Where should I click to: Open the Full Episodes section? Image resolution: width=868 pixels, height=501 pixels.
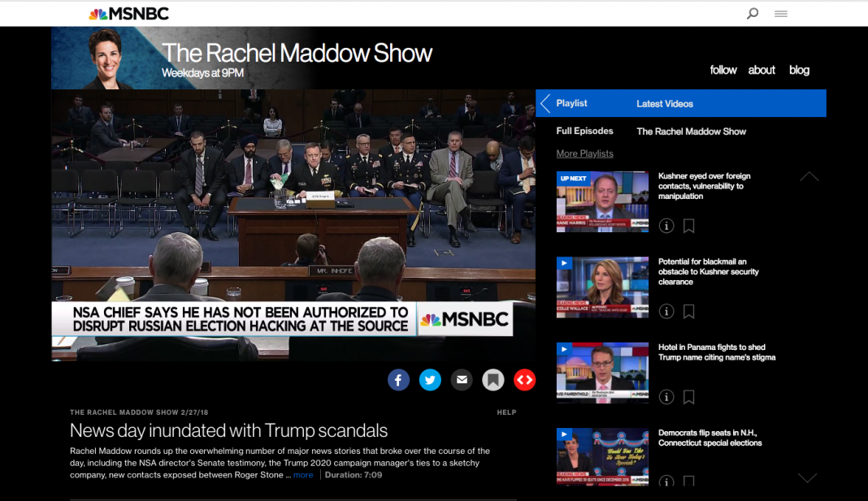pos(585,131)
